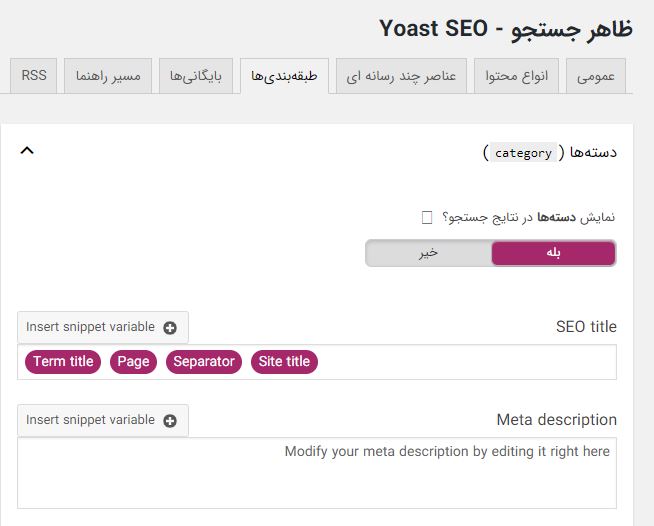The image size is (654, 526).
Task: Click the help icon beside نمایش دسته‌ها
Action: [427, 217]
